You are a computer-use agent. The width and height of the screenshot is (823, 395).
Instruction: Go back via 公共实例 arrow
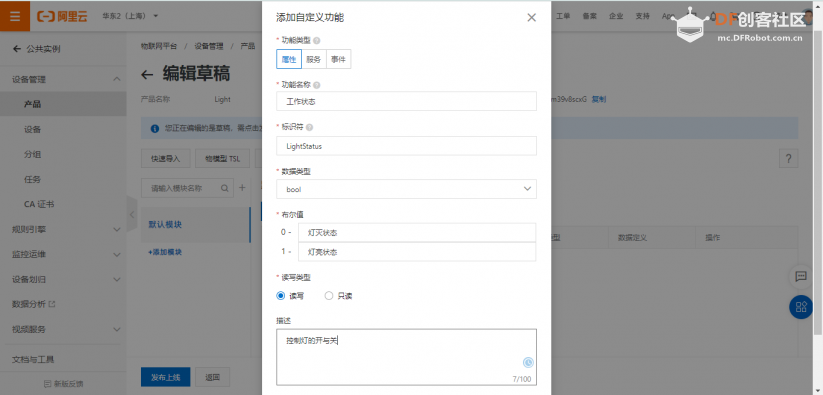coord(16,49)
